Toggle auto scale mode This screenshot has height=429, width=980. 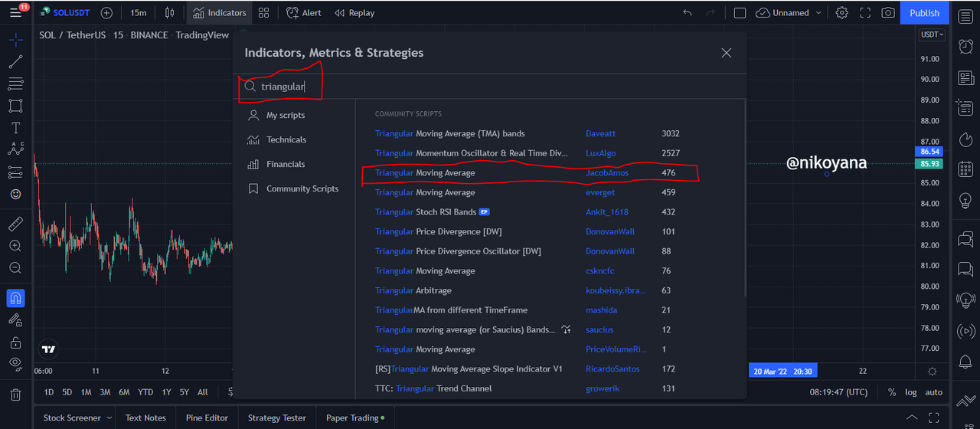click(934, 392)
